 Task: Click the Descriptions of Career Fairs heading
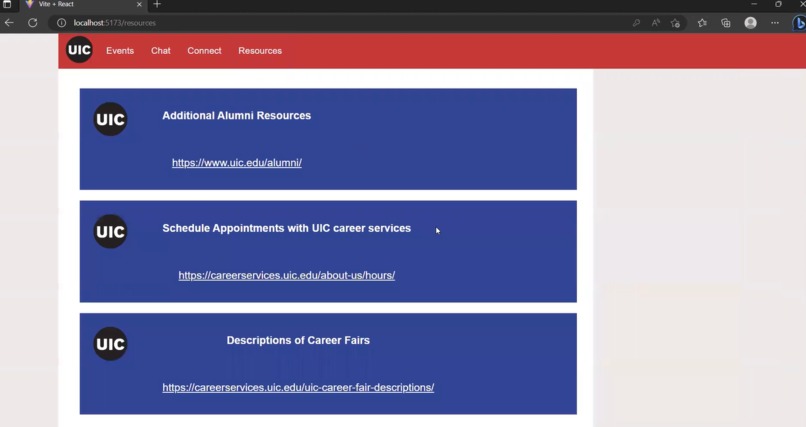(298, 340)
